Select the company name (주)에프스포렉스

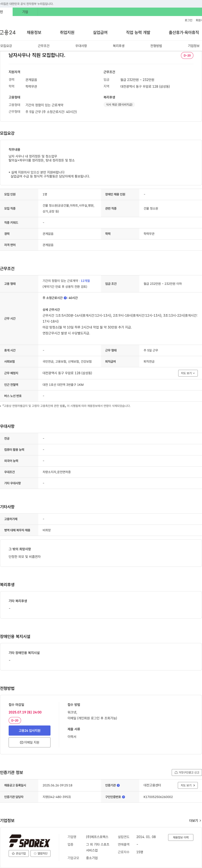click(x=97, y=837)
